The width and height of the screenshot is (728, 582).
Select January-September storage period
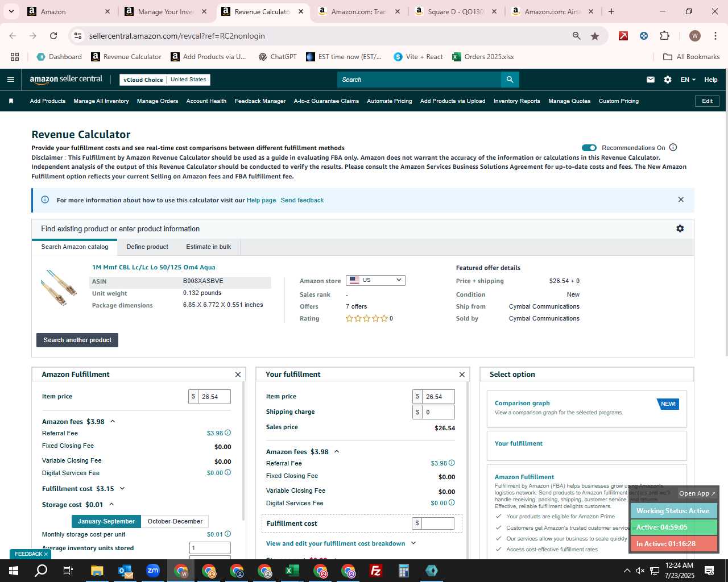coord(106,521)
